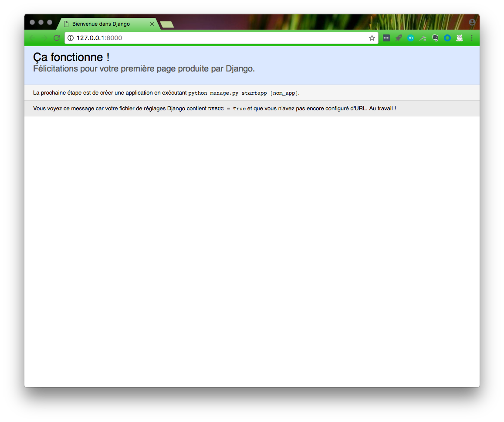
Task: Open the blue circle extension
Action: point(447,38)
